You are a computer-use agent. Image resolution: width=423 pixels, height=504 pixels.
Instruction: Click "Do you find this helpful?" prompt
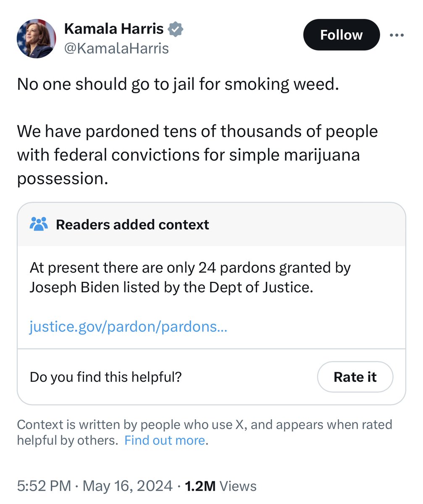click(x=105, y=377)
